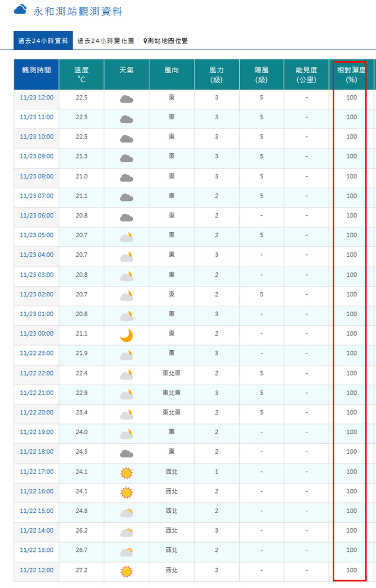Click temperature value 21.0
The height and width of the screenshot is (588, 376).
point(81,176)
